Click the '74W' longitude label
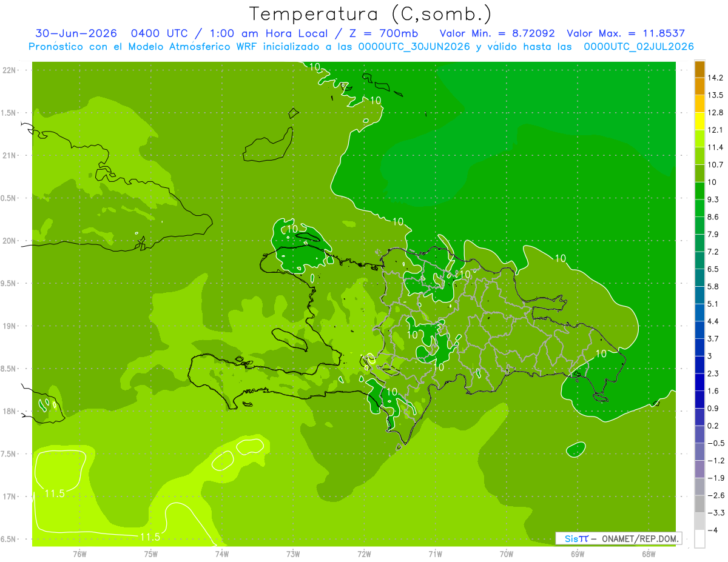Screen dimensions: 728x562 coord(222,554)
